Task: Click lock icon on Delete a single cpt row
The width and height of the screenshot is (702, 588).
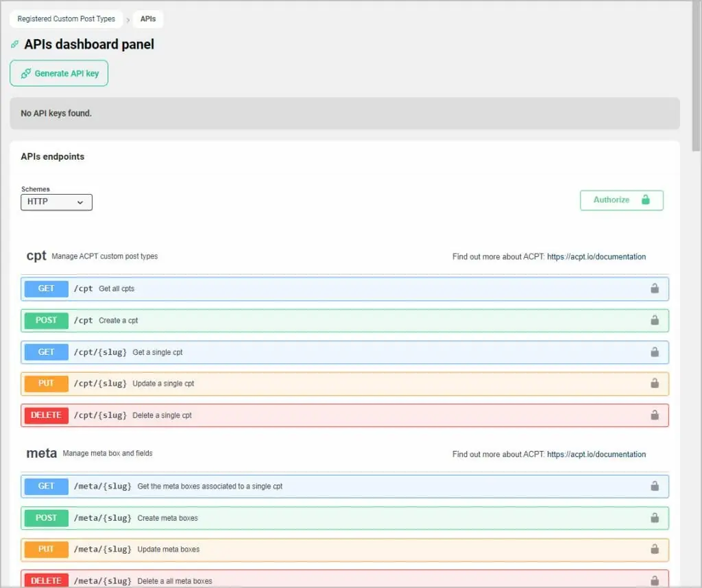Action: pyautogui.click(x=655, y=415)
